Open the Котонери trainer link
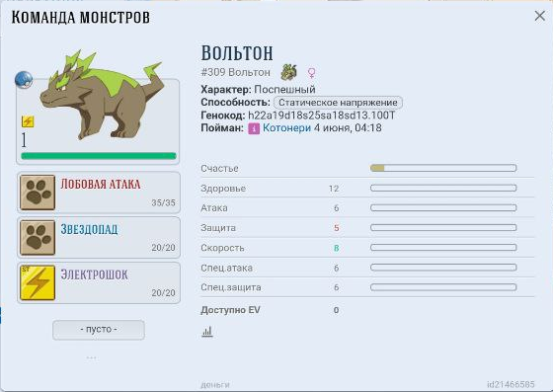Viewport: 553px width, 392px height. [x=286, y=128]
